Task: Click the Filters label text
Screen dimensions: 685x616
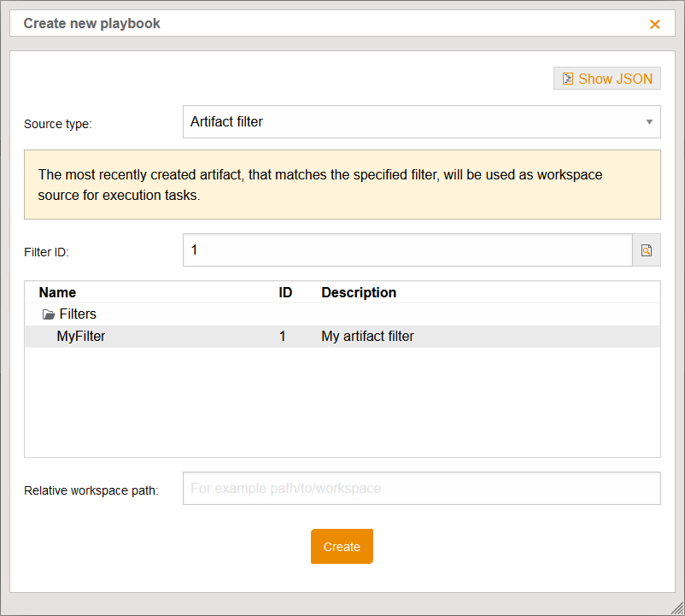Action: [x=78, y=314]
